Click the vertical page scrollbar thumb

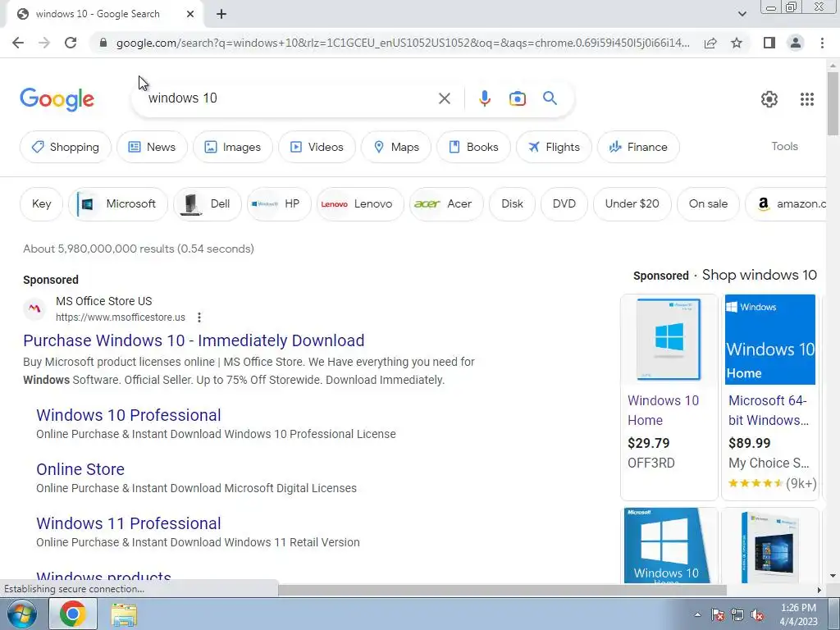[x=833, y=103]
